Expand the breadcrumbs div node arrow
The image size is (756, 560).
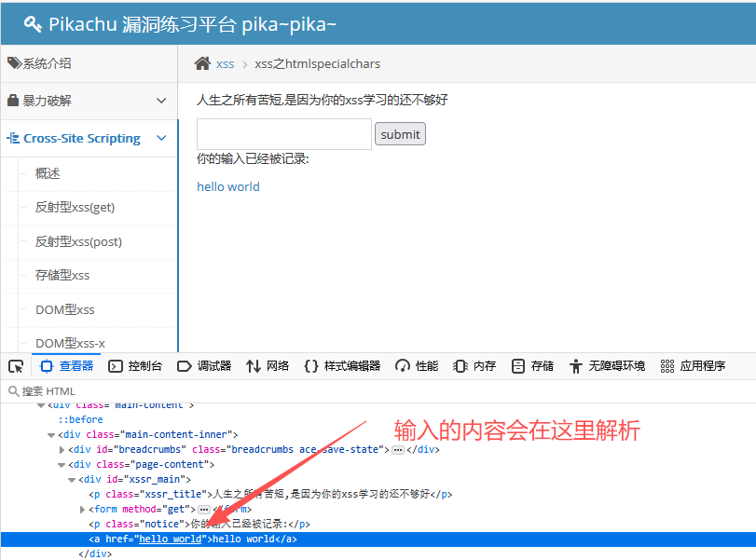point(62,450)
